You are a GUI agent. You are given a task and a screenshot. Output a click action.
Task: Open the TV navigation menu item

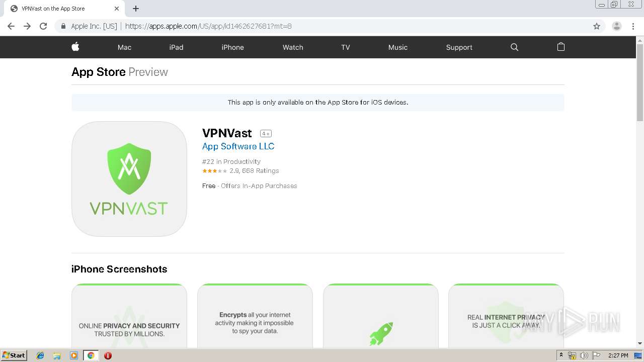point(345,47)
